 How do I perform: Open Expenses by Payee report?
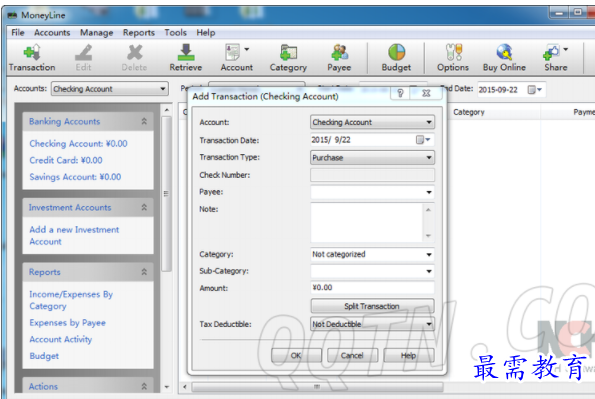[68, 323]
